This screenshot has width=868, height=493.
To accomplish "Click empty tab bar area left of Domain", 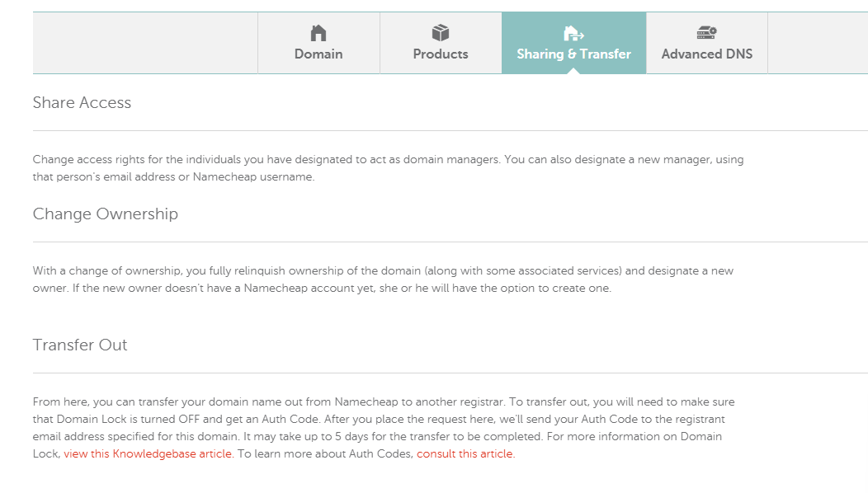I will tap(144, 43).
